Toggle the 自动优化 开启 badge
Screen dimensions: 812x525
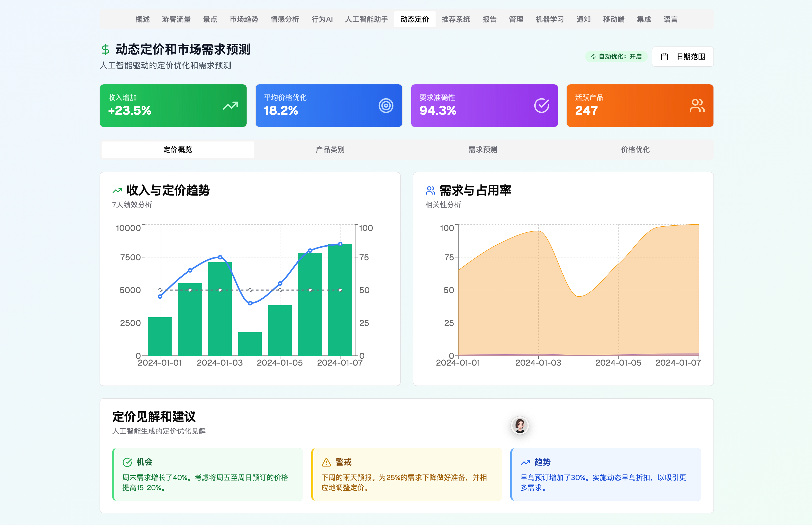point(616,57)
